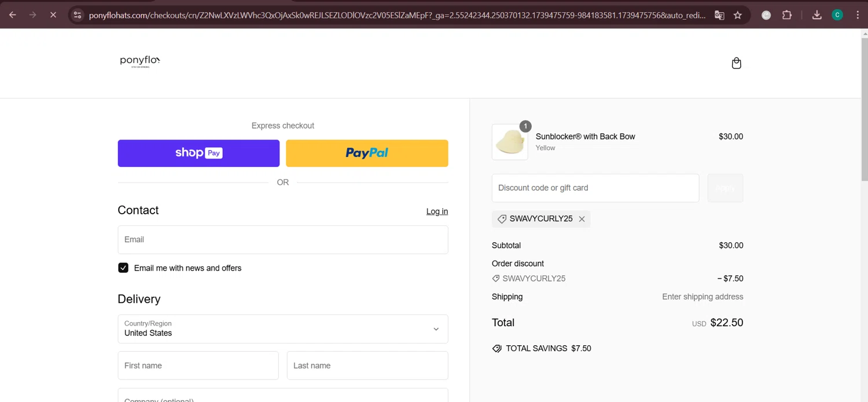Open the Country/Region dropdown

pyautogui.click(x=283, y=329)
